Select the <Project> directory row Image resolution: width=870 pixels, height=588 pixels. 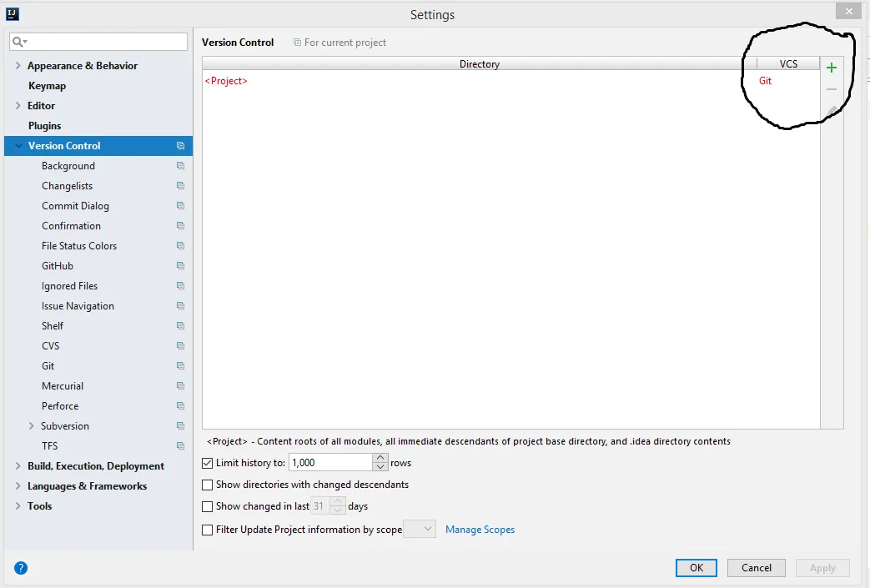point(510,80)
